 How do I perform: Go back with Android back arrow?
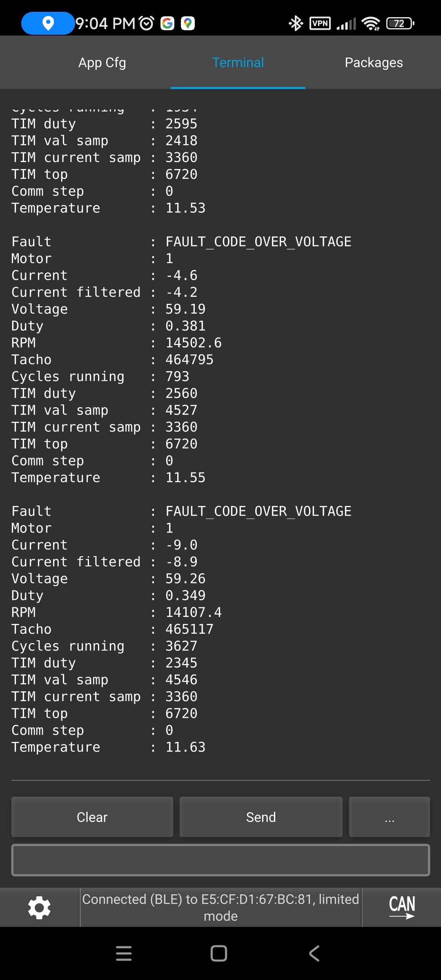pos(314,953)
